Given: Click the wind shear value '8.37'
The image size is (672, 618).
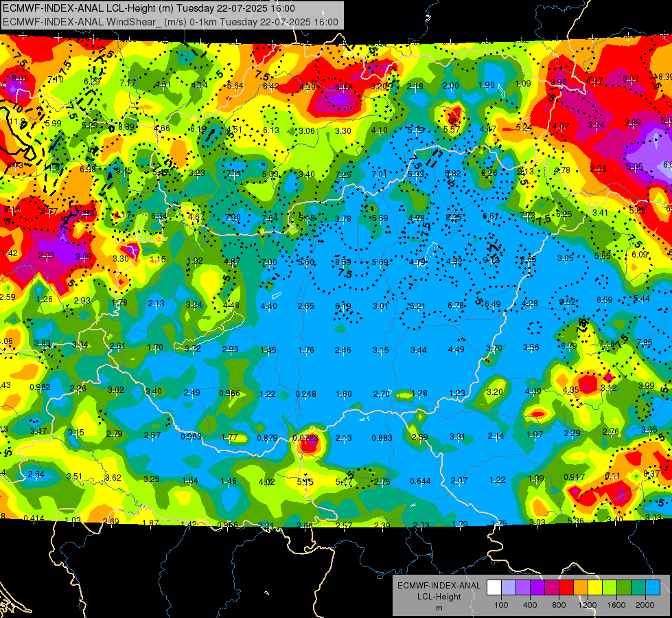Looking at the screenshot, I should [651, 474].
